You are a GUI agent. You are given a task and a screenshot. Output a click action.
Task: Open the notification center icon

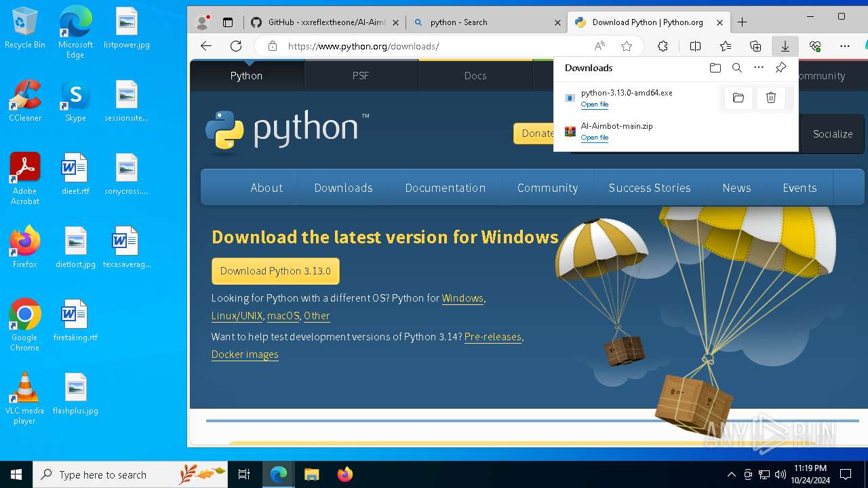[x=846, y=474]
